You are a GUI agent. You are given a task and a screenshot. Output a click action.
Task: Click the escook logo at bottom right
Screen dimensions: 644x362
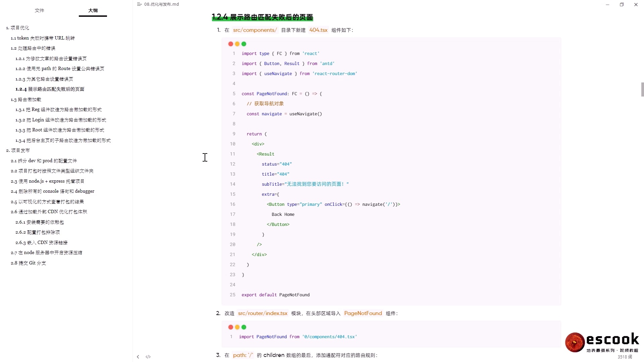pos(575,342)
